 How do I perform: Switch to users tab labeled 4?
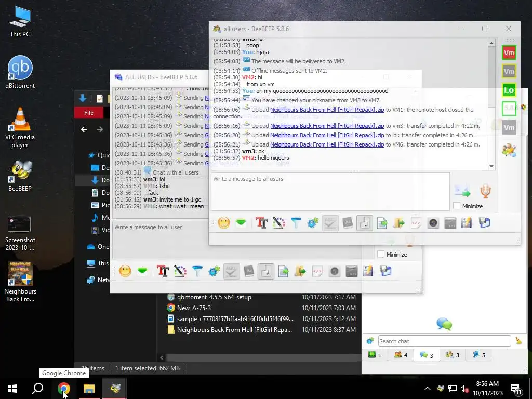(x=401, y=355)
